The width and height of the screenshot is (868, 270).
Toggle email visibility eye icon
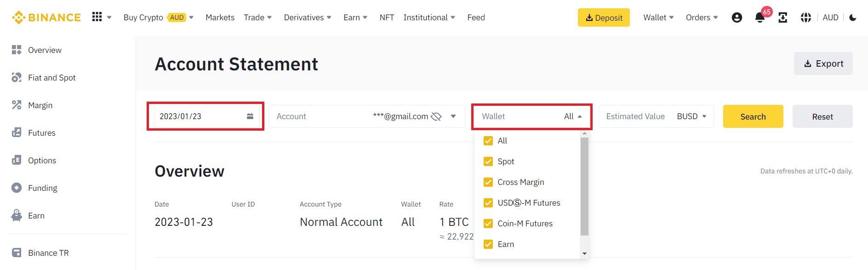coord(436,116)
